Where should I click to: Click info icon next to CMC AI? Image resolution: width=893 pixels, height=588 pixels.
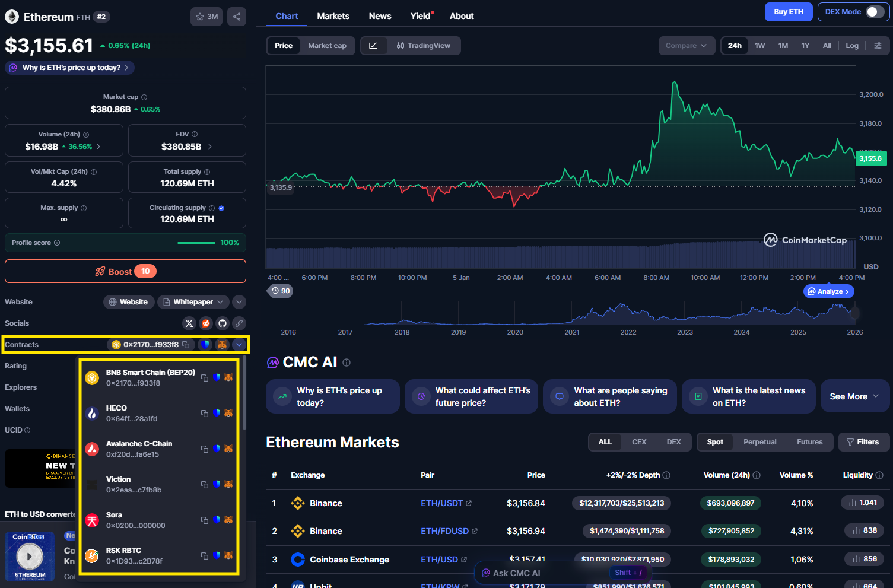point(347,363)
